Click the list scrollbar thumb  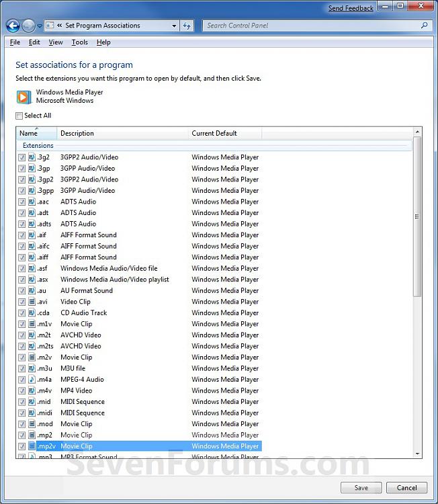[x=417, y=216]
